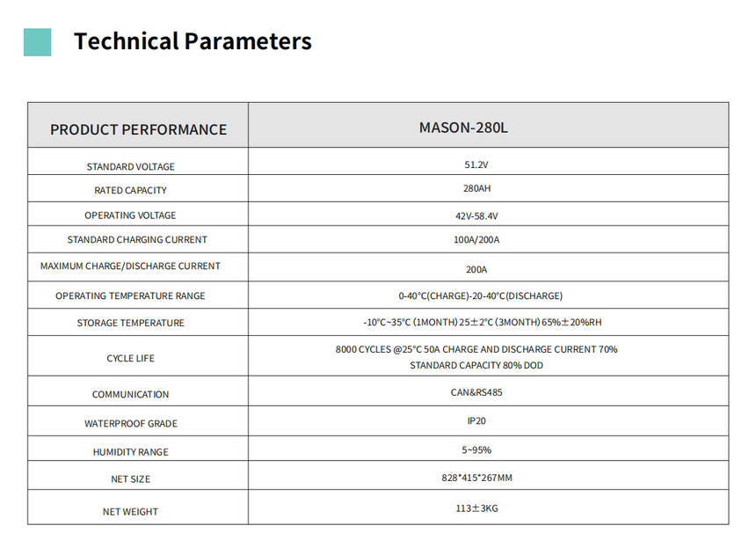This screenshot has width=756, height=540.
Task: Select the PRODUCT PERFORMANCE header cell
Action: click(138, 126)
